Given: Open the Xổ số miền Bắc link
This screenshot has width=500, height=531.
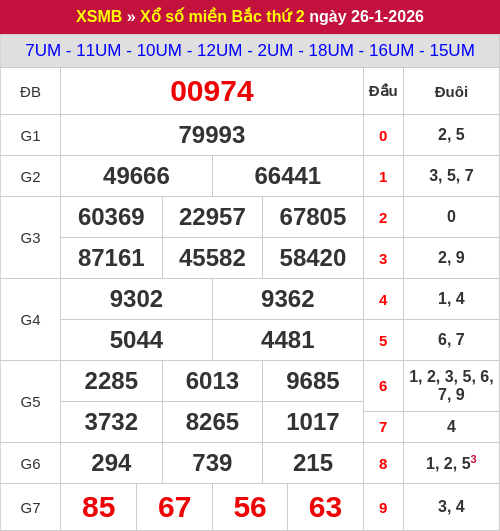Looking at the screenshot, I should click(201, 17).
